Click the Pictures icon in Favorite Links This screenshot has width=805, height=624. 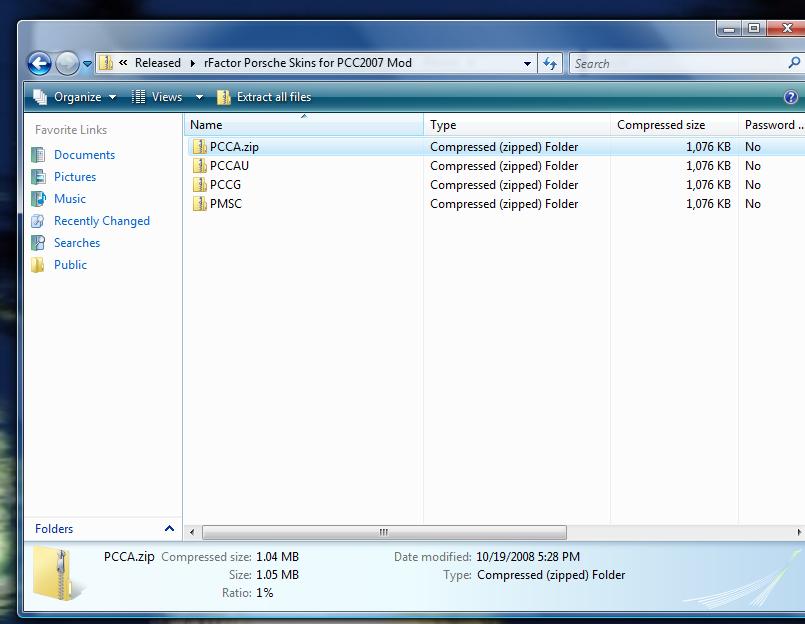tap(38, 177)
